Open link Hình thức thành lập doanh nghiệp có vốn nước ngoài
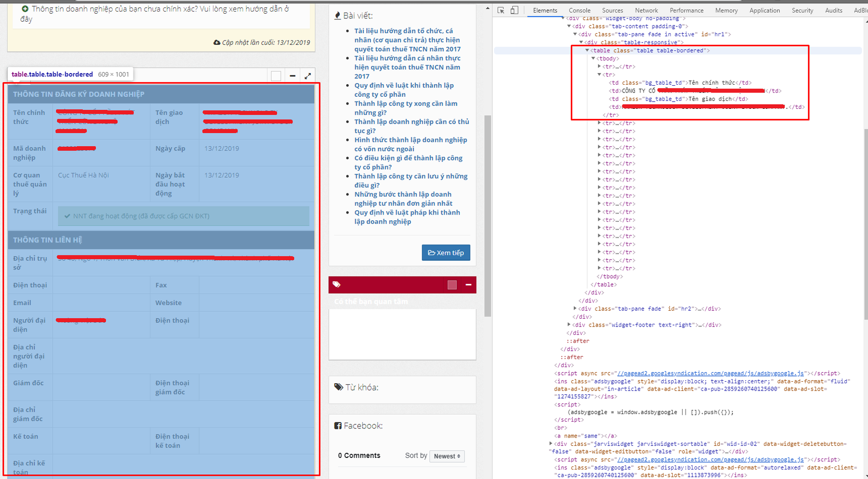 (x=410, y=144)
